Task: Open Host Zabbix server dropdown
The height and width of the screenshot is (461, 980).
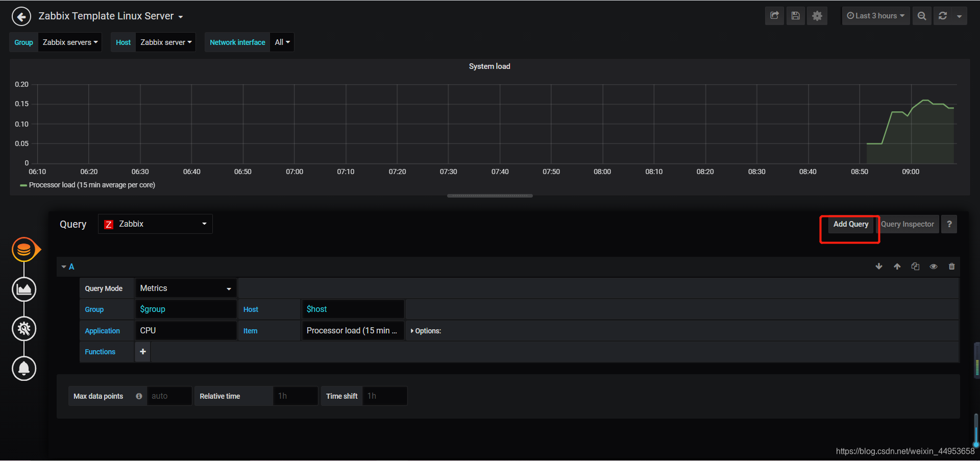Action: (x=166, y=42)
